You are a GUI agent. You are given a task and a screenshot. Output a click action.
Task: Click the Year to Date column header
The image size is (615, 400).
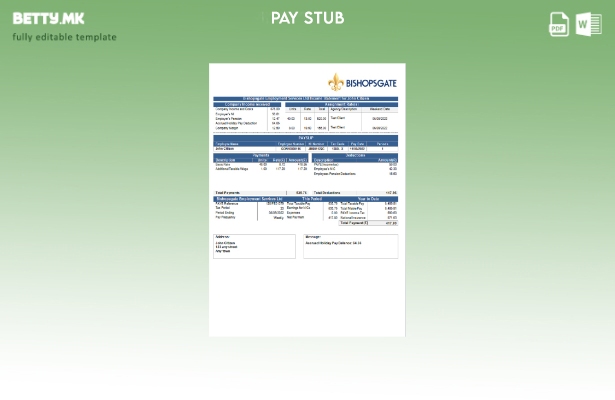368,198
